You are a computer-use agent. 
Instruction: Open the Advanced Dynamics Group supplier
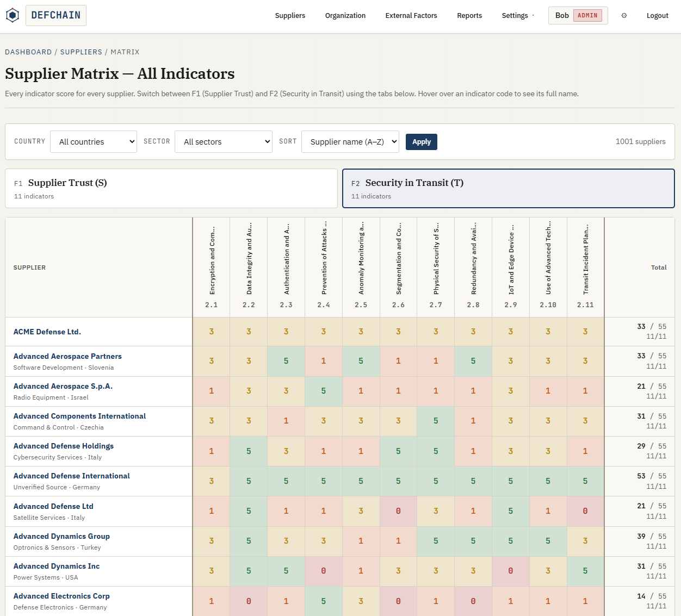pyautogui.click(x=61, y=536)
